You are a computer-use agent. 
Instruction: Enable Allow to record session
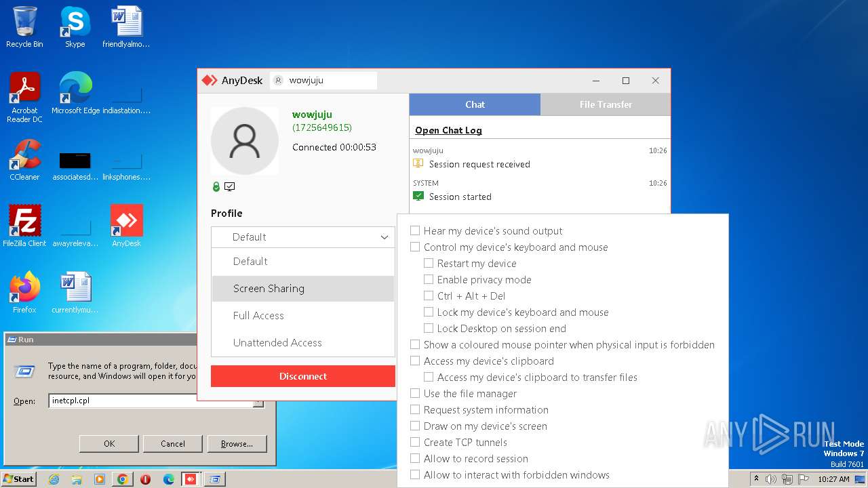[x=415, y=459]
